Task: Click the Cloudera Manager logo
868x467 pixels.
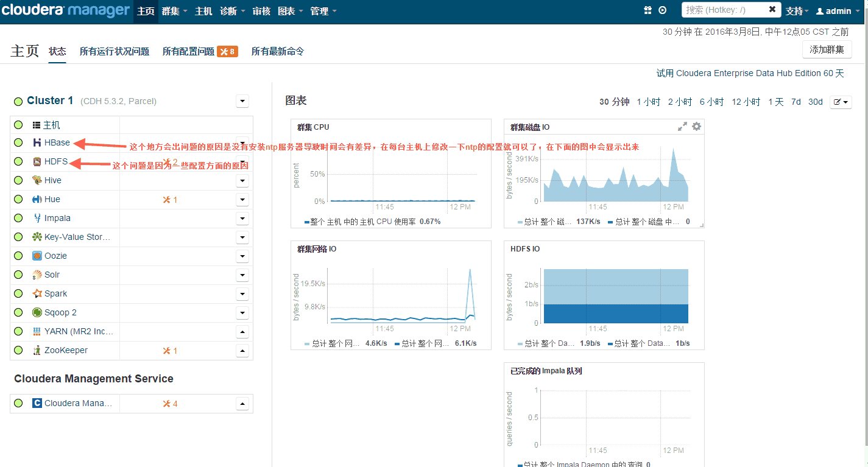Action: [66, 10]
